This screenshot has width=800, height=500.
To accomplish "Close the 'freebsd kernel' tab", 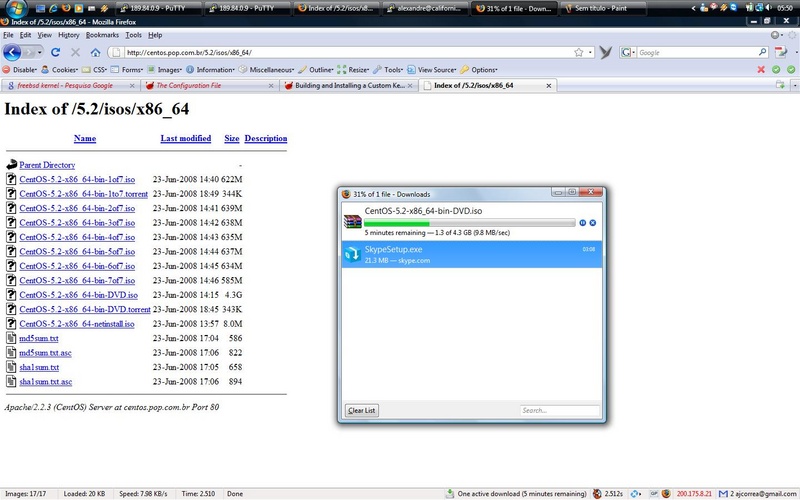I will click(x=132, y=86).
